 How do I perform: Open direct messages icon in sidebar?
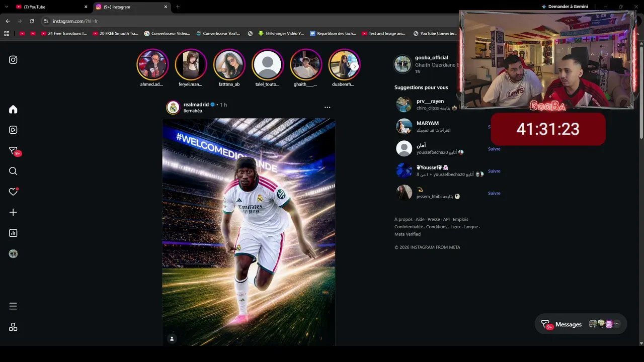pyautogui.click(x=13, y=151)
